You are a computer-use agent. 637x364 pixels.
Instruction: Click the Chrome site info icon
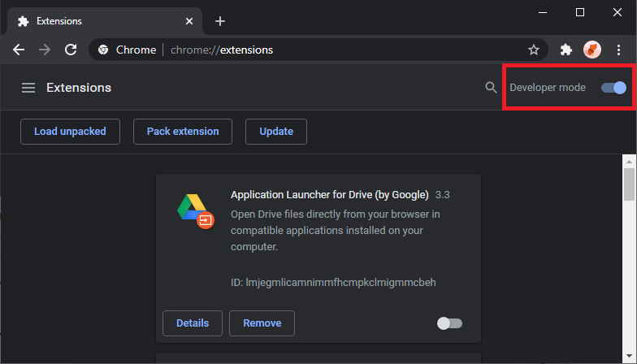103,50
